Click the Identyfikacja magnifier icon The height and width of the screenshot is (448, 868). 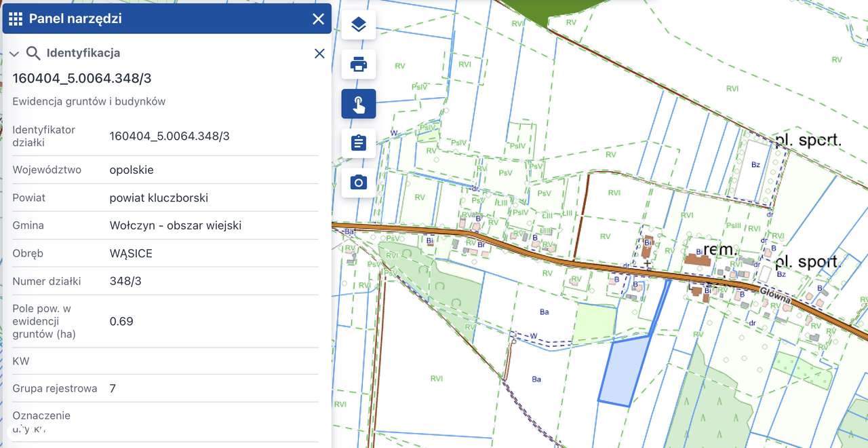tap(33, 53)
